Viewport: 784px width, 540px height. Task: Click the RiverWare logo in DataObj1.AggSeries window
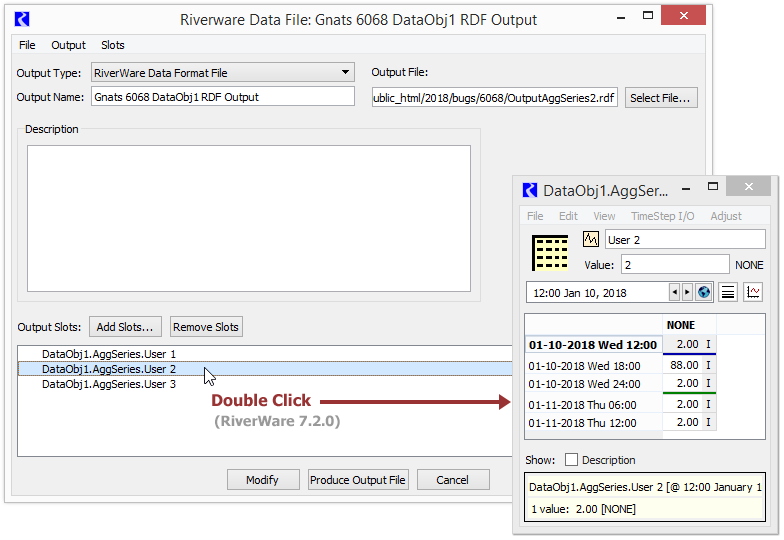[x=530, y=190]
